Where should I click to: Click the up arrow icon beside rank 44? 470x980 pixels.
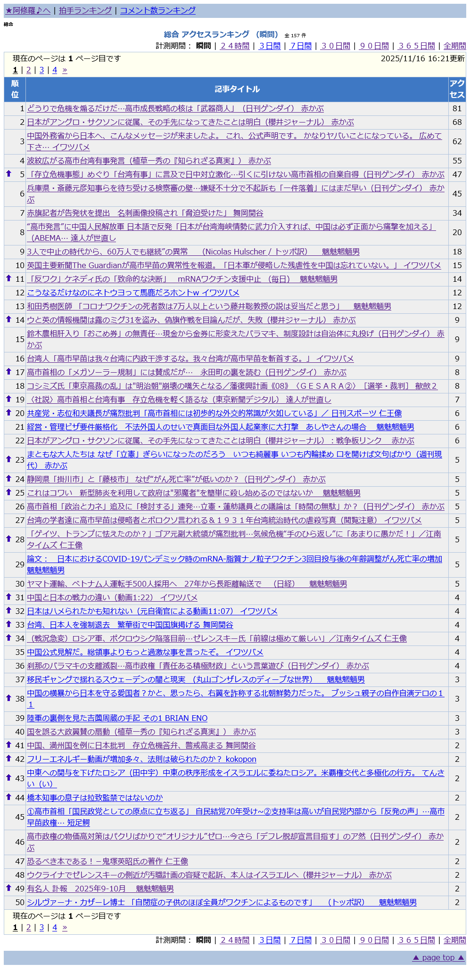8,797
